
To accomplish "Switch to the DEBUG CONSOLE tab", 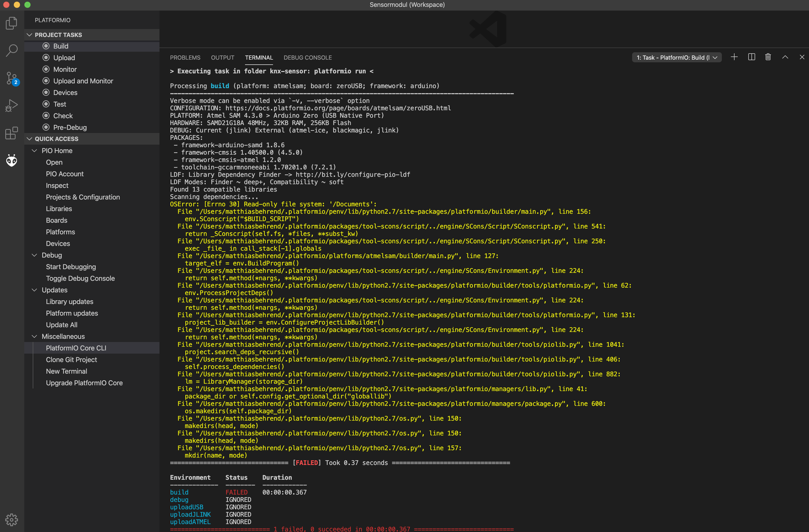I will [308, 58].
